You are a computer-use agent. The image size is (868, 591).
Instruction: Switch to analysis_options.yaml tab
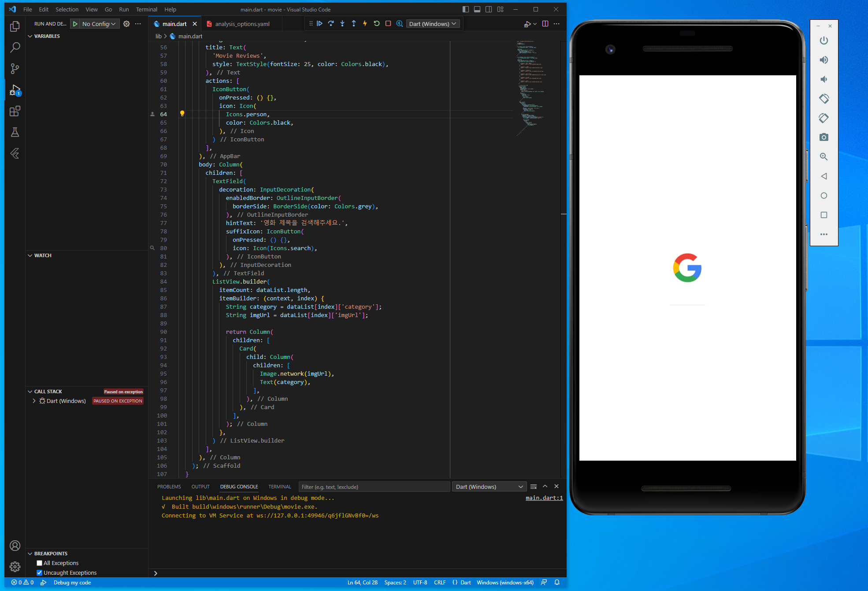pyautogui.click(x=242, y=24)
